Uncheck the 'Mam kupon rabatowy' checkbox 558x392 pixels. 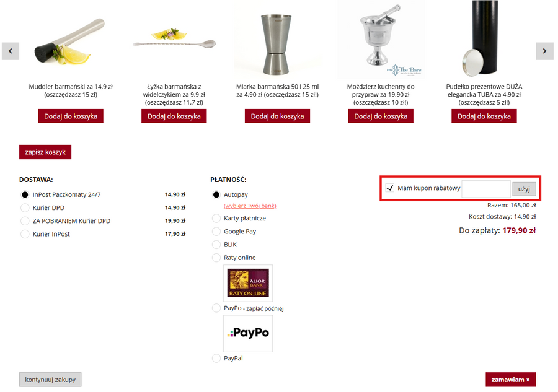pos(390,188)
